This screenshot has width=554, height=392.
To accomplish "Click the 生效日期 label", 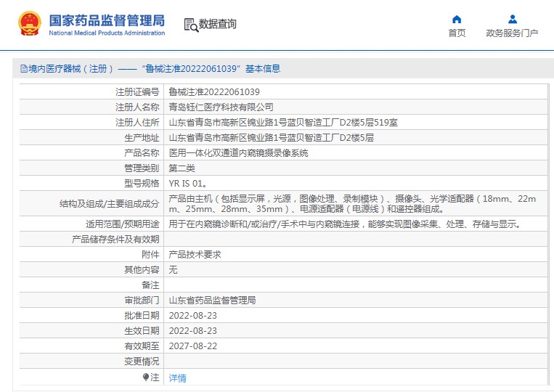I will pos(142,331).
